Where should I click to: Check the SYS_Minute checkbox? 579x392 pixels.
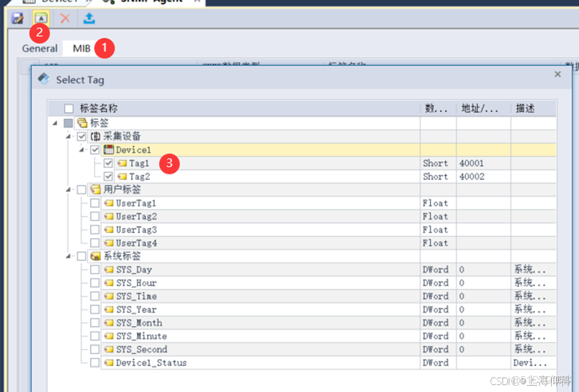[95, 336]
